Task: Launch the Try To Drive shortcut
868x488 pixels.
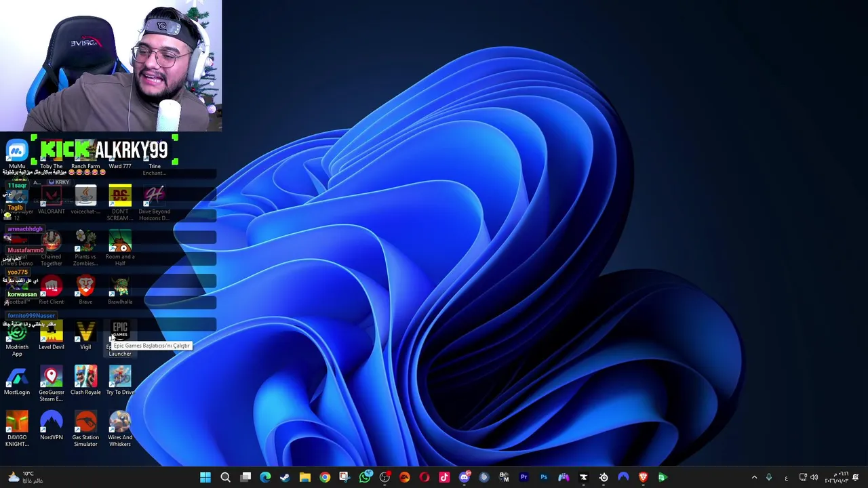Action: (120, 381)
